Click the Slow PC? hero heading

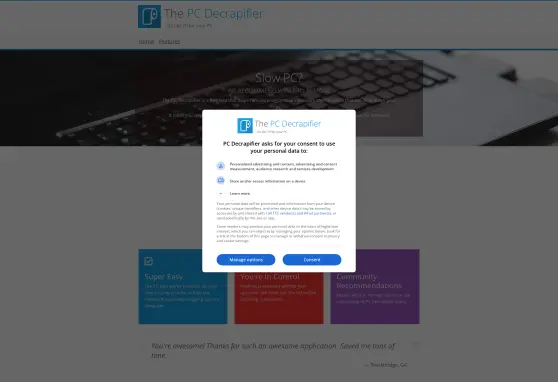click(279, 78)
